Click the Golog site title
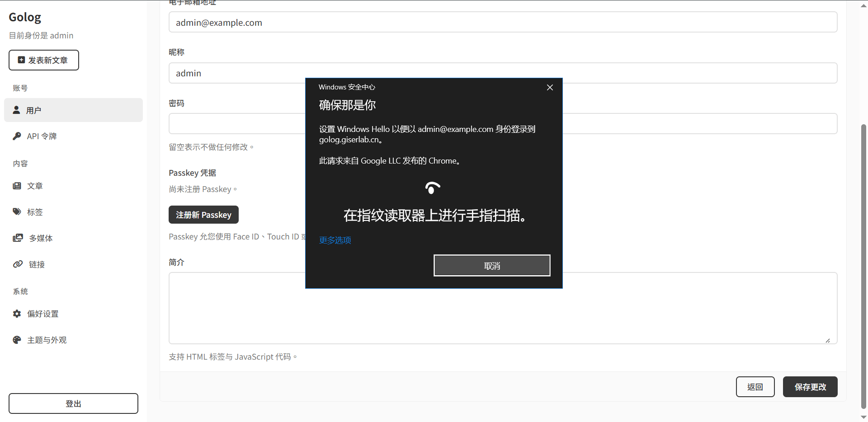The image size is (868, 422). (x=25, y=17)
